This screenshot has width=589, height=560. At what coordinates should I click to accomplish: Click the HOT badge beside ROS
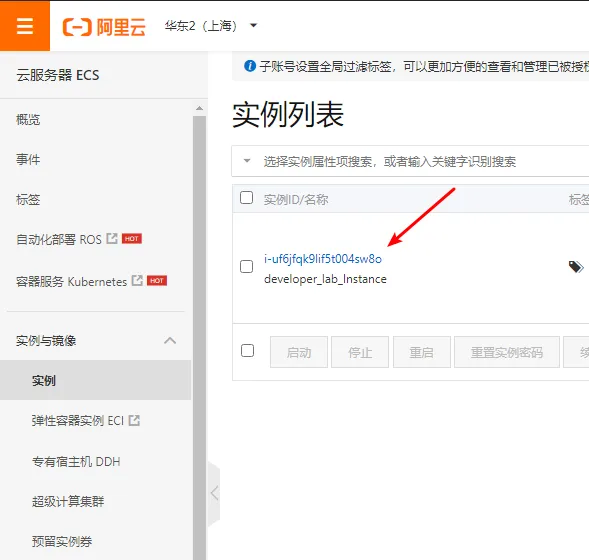[132, 239]
